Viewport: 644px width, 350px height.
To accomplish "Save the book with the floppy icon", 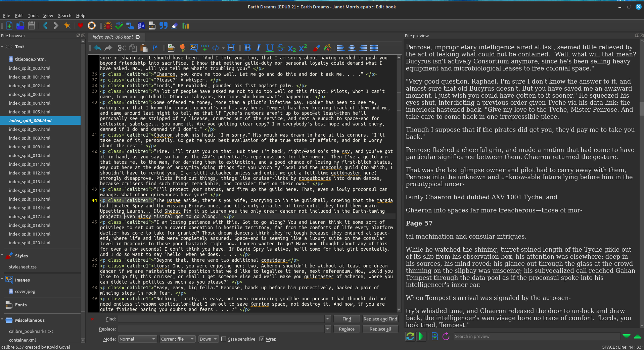I will pyautogui.click(x=32, y=26).
